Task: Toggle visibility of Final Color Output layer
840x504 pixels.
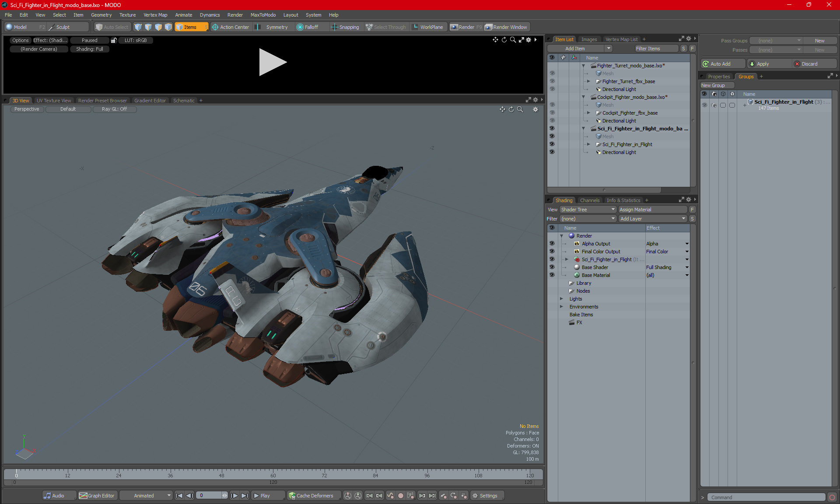Action: (552, 252)
